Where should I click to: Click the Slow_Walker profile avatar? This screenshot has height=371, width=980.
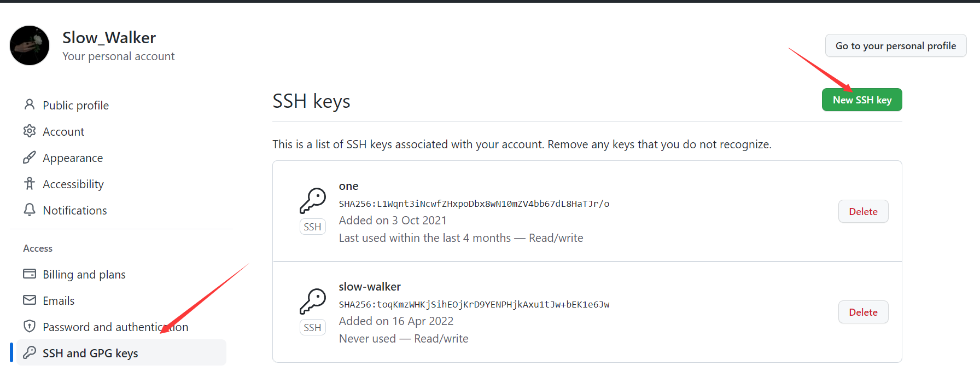pyautogui.click(x=30, y=45)
